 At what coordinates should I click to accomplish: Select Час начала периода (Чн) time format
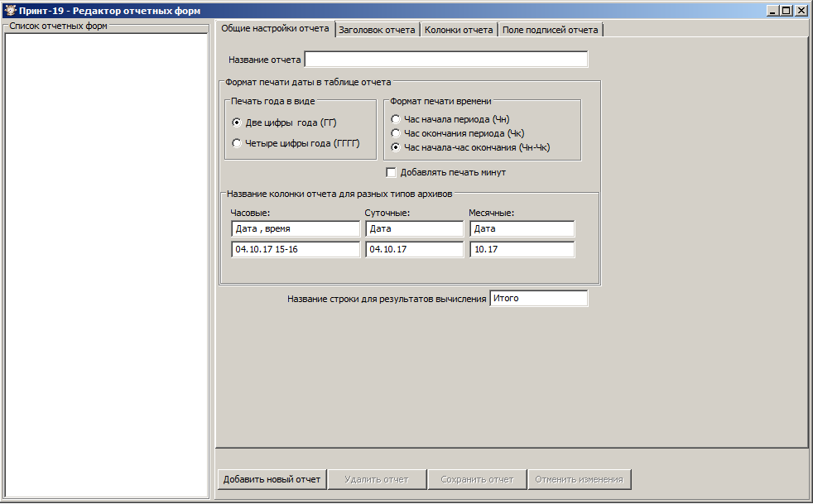click(x=397, y=119)
